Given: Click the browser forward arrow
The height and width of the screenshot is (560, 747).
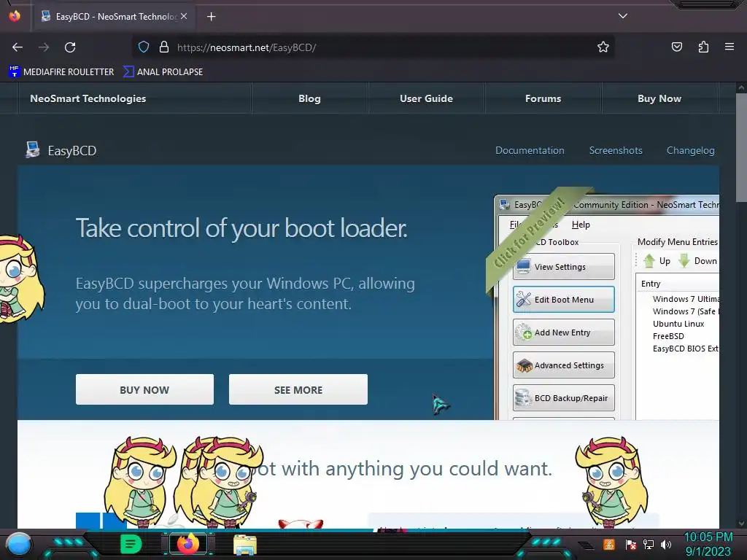Looking at the screenshot, I should click(44, 47).
